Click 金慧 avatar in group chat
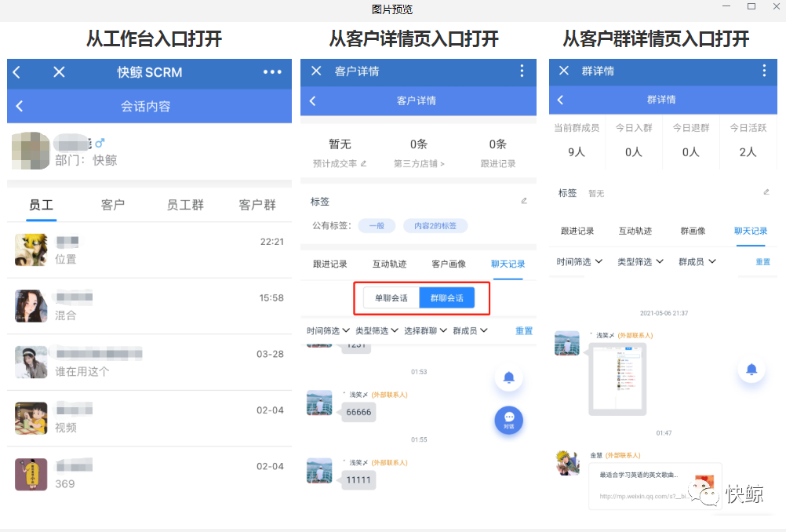This screenshot has height=532, width=786. (567, 462)
